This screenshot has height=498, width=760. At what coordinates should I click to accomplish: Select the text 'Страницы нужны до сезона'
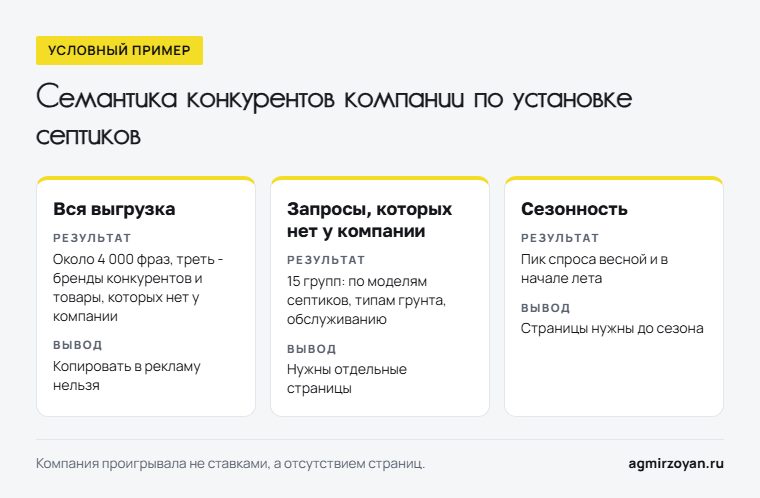tap(612, 329)
